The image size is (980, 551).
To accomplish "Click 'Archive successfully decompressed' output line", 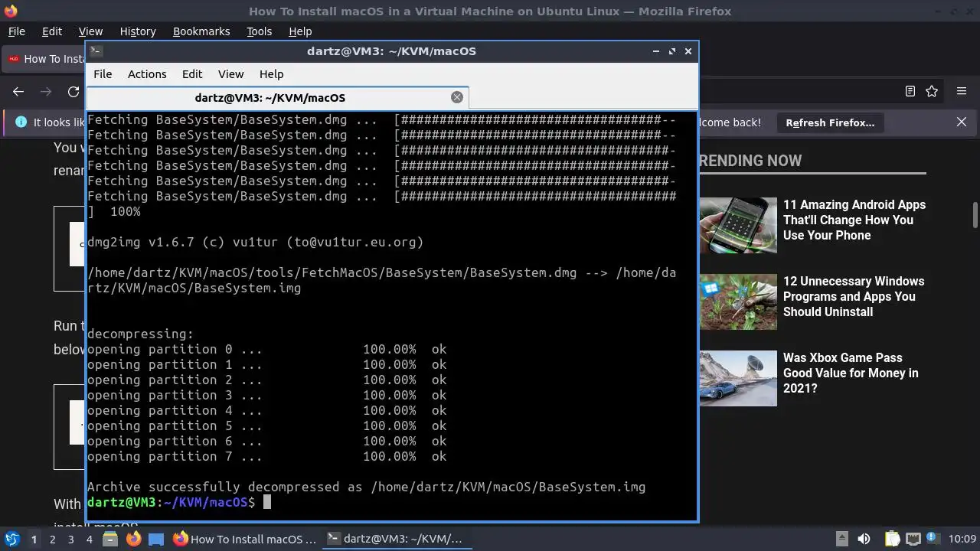I will point(366,487).
